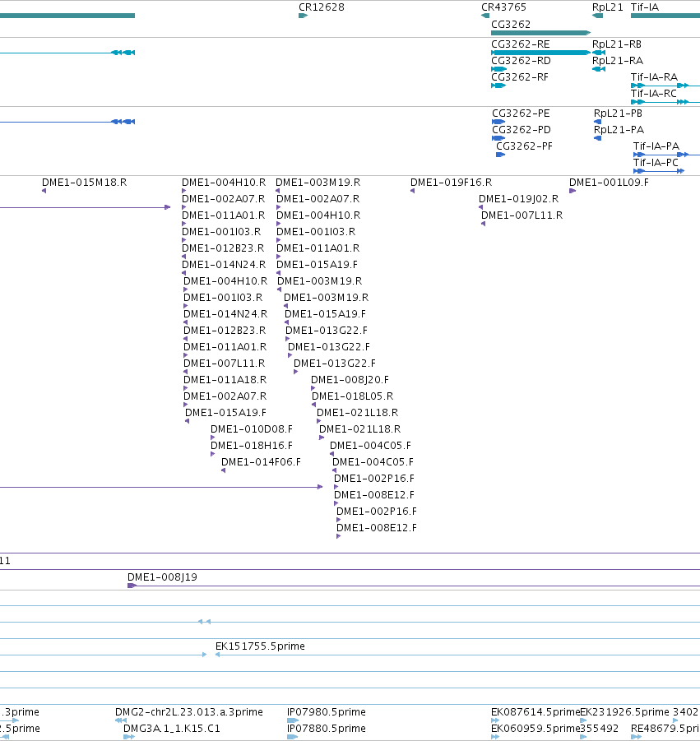Click the DME1-008J19 start glyph
Image resolution: width=700 pixels, height=741 pixels.
132,586
